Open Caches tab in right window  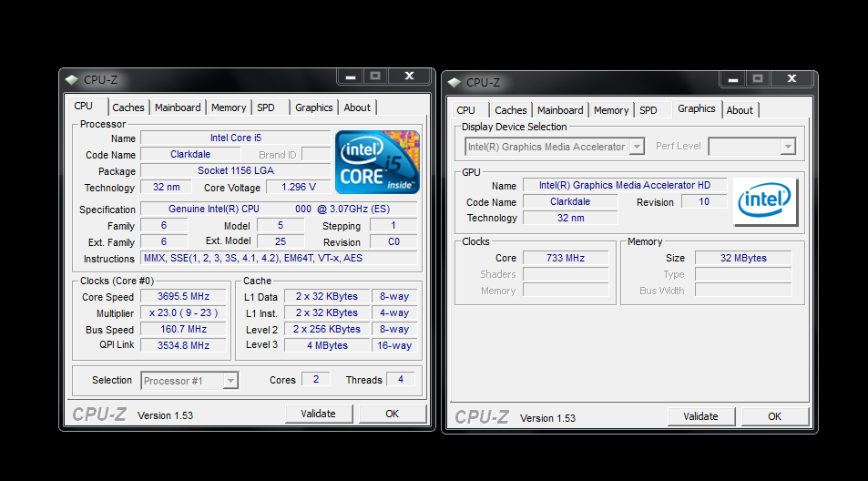(x=510, y=110)
